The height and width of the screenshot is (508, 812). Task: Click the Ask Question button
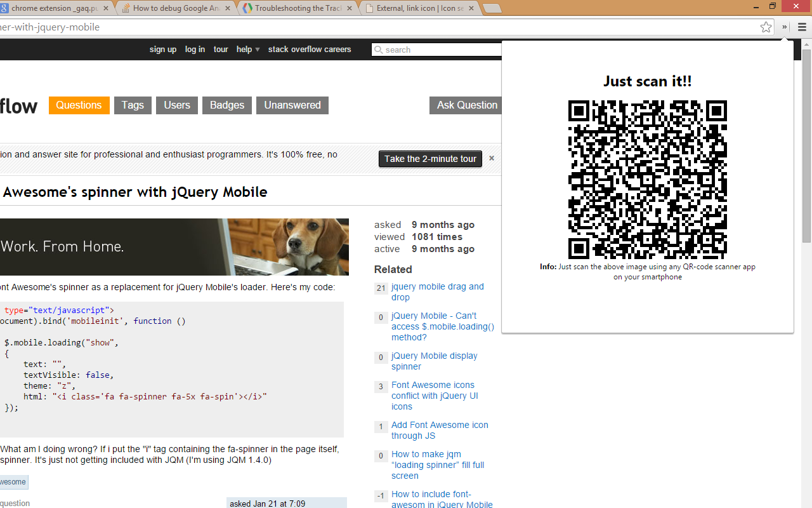pyautogui.click(x=466, y=105)
